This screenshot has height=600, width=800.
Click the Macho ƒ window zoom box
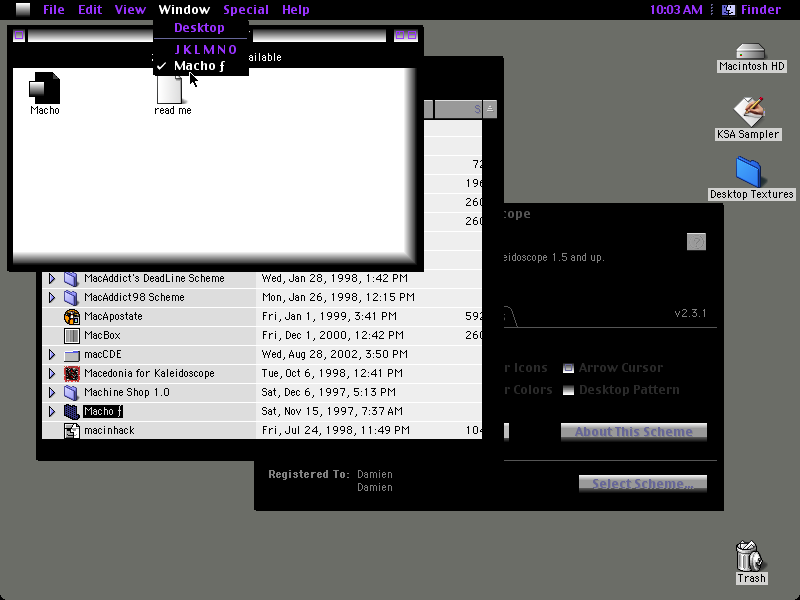[x=400, y=35]
